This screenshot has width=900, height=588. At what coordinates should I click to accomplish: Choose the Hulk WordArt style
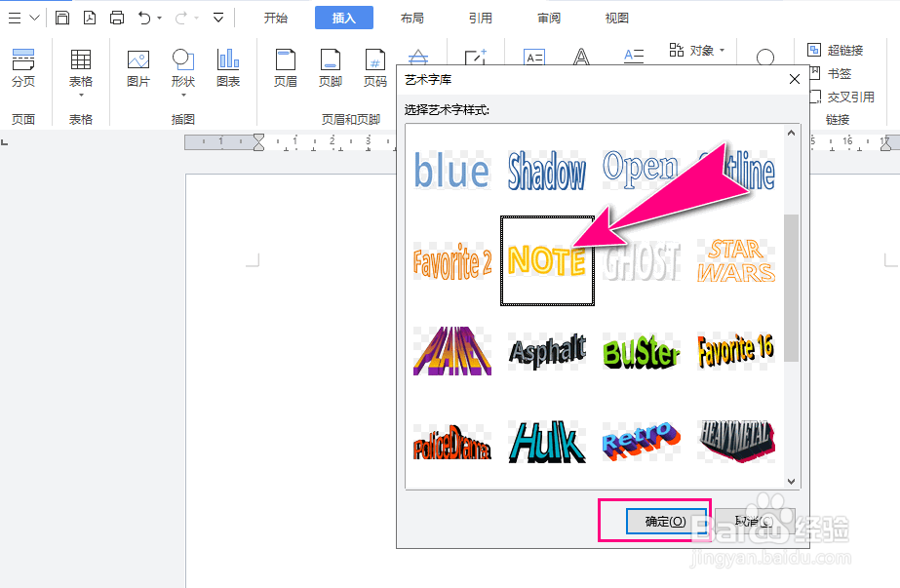[546, 442]
